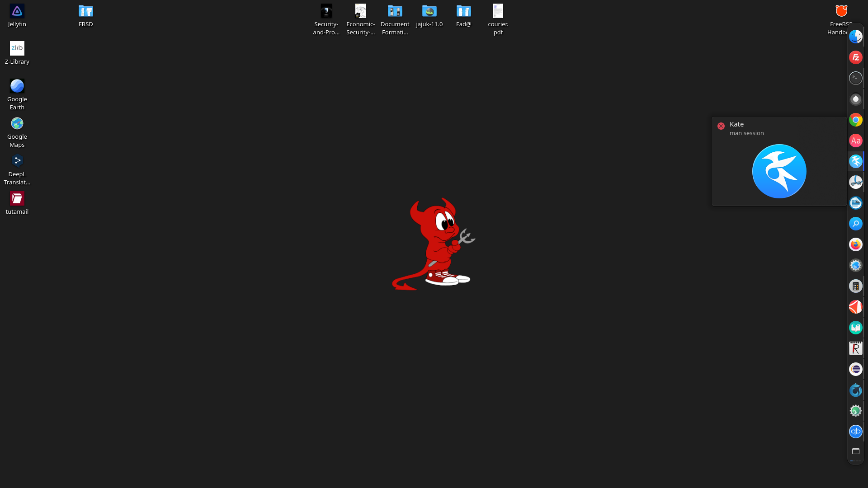Launch qBittorrent from the dock
This screenshot has height=488, width=868.
(x=855, y=432)
